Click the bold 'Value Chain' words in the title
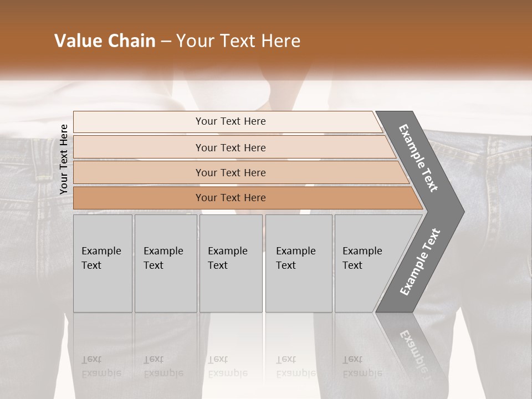The height and width of the screenshot is (399, 532). click(x=105, y=40)
